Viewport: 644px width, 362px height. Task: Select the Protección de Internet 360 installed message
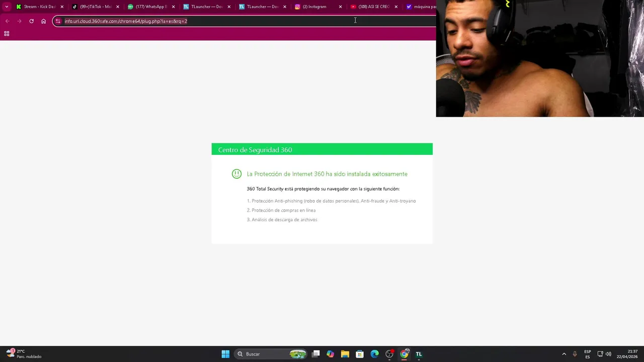[327, 174]
